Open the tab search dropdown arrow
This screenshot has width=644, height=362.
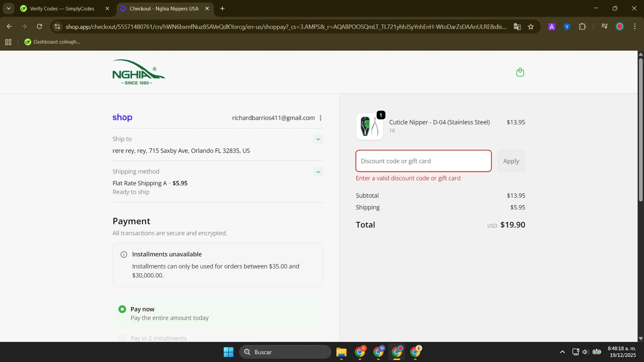pyautogui.click(x=9, y=9)
